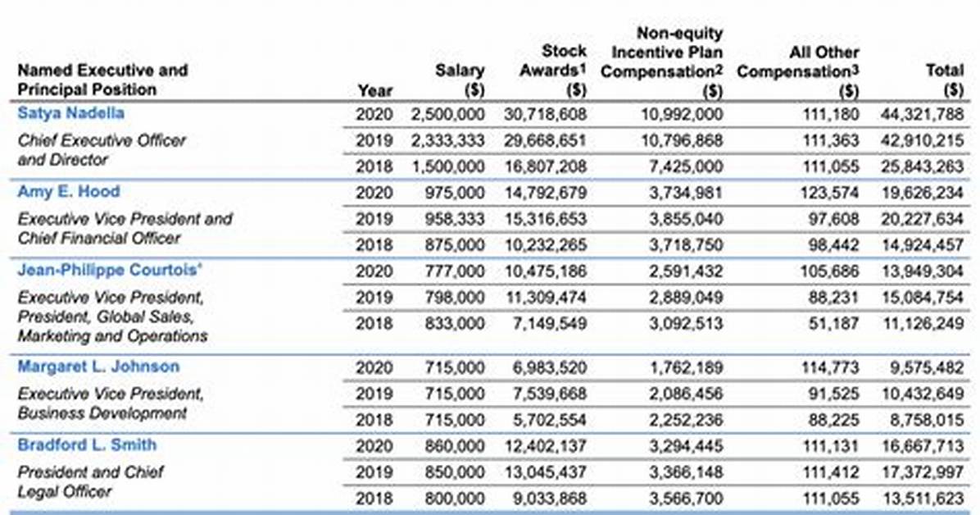Click the Chief Executive Officer and Director title
This screenshot has width=980, height=515.
(102, 150)
